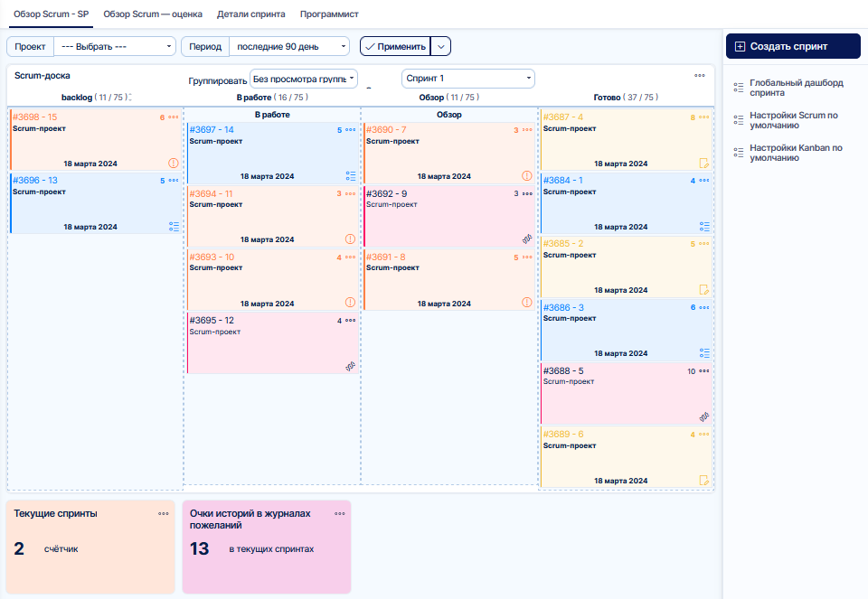Open the Текущие спринты widget options menu

[164, 514]
